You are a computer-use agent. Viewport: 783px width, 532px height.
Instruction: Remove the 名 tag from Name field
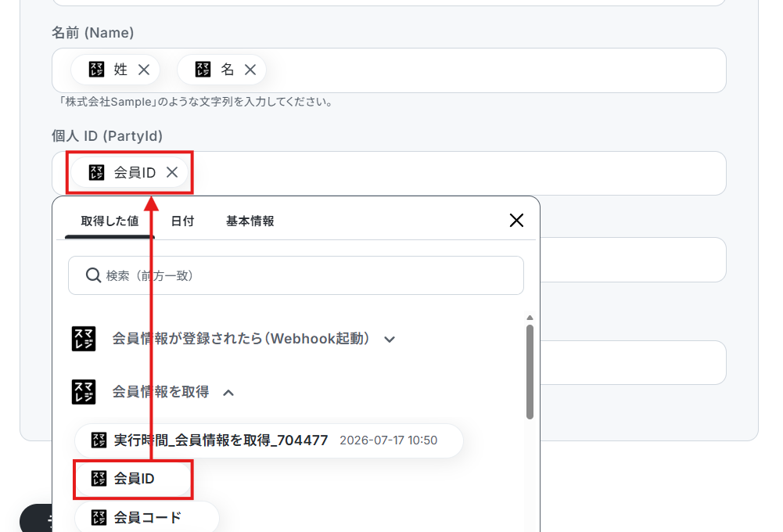point(250,70)
